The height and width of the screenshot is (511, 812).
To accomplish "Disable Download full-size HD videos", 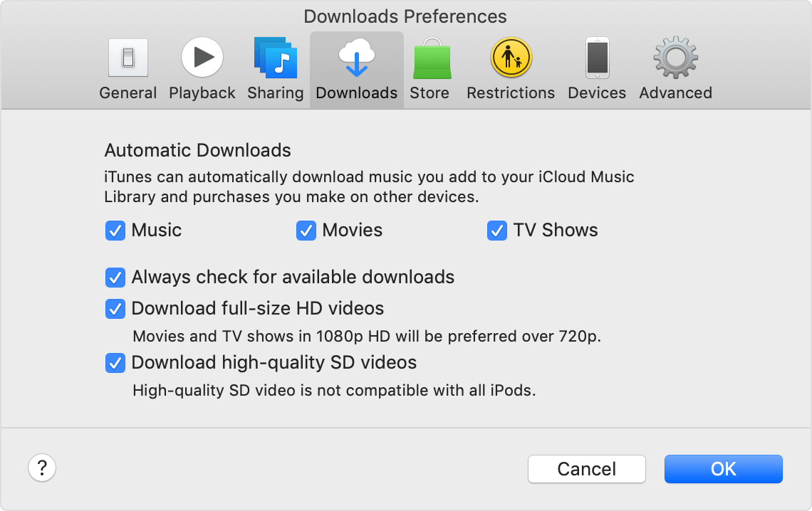I will point(115,310).
